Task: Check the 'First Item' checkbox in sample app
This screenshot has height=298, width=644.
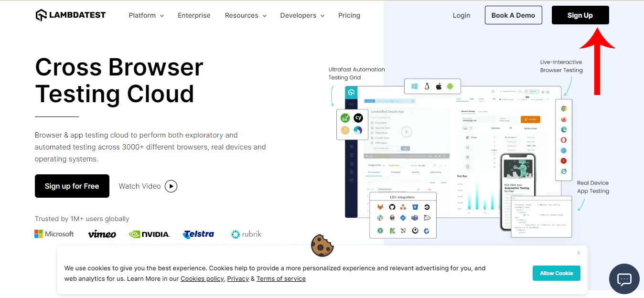Action: pyautogui.click(x=373, y=123)
